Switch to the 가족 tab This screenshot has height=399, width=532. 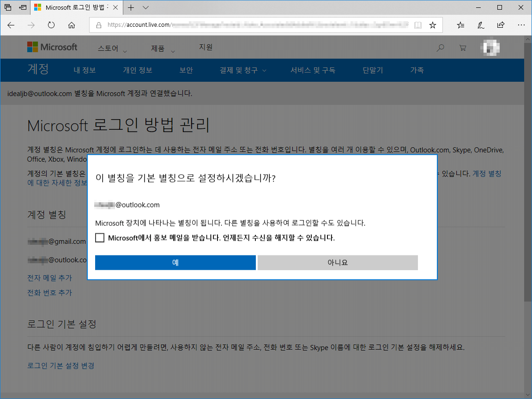(417, 70)
